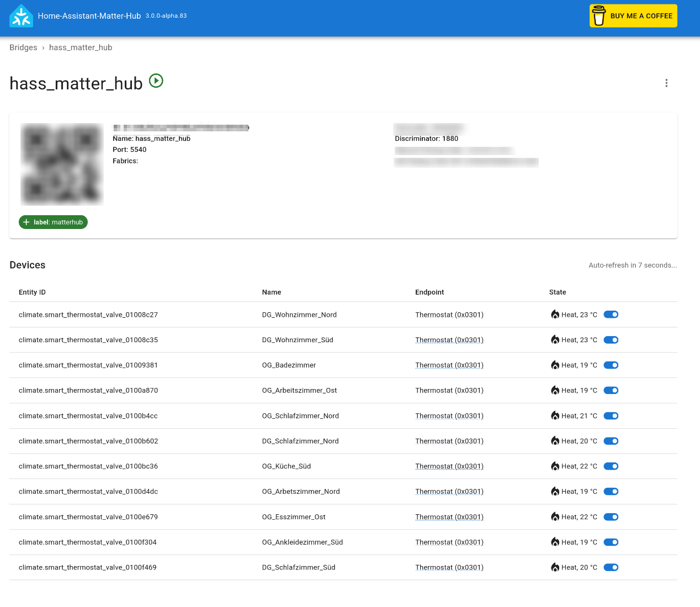This screenshot has height=607, width=700.
Task: Click the heat flame icon for OG_Schlafzimmer_Nord
Action: [x=555, y=416]
